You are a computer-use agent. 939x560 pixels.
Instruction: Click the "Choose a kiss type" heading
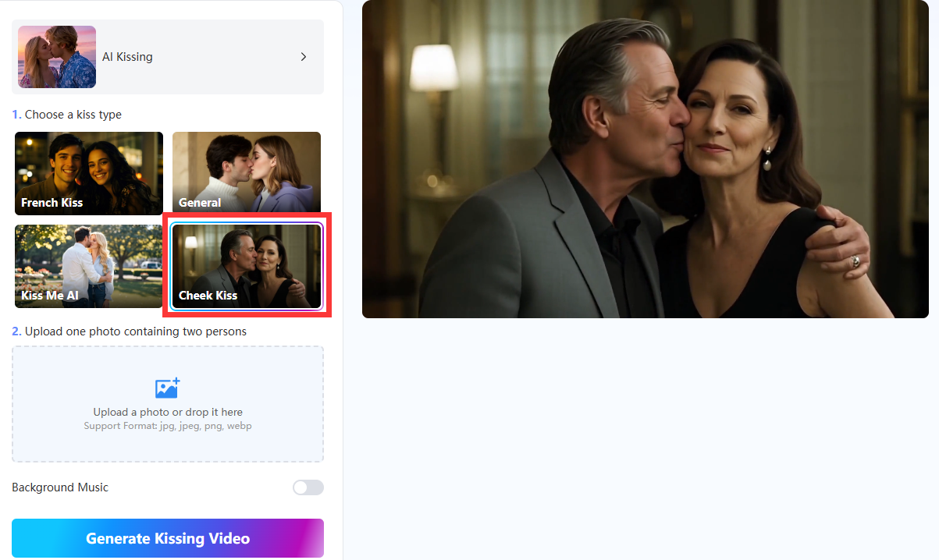[73, 115]
